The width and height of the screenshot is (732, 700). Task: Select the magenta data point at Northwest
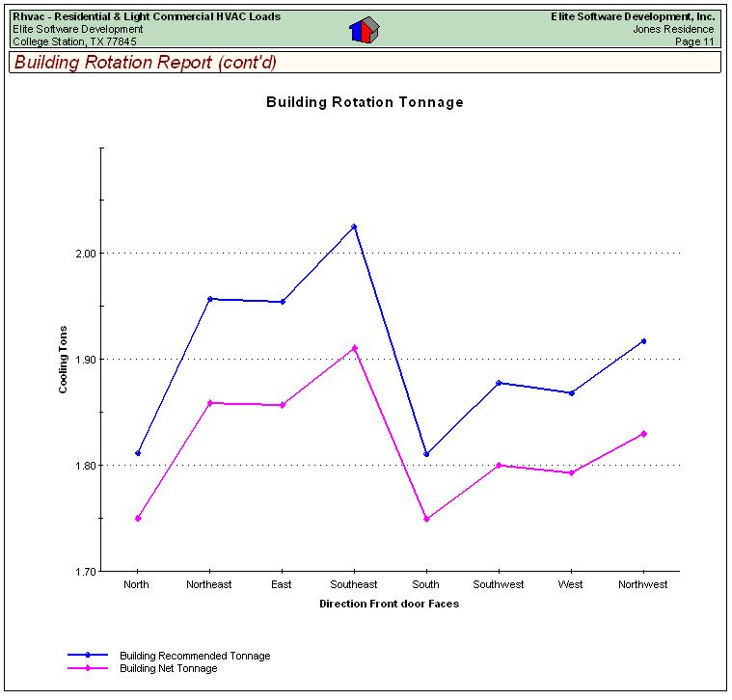[643, 434]
